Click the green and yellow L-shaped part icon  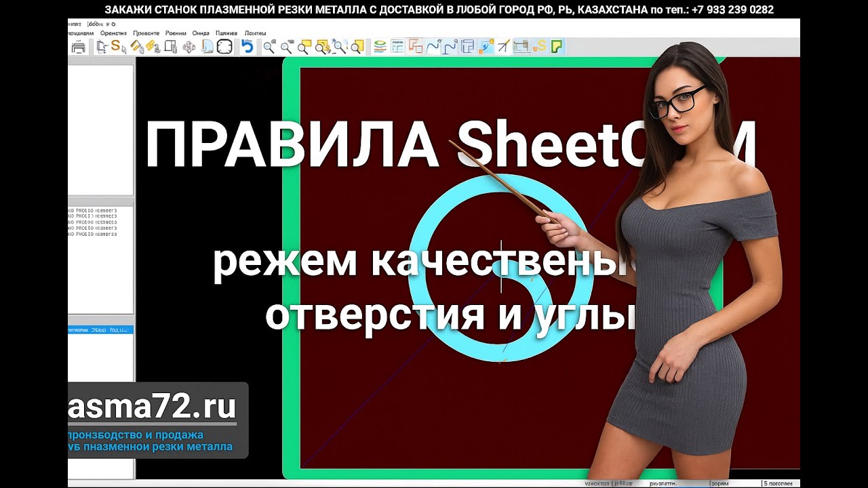pos(557,47)
